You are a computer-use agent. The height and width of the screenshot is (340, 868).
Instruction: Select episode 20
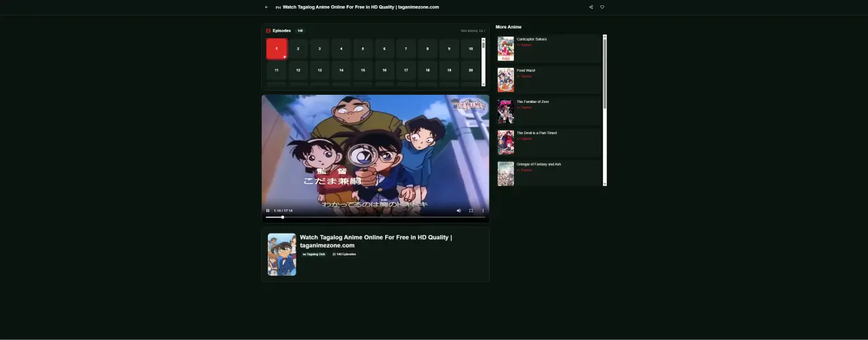coord(471,70)
